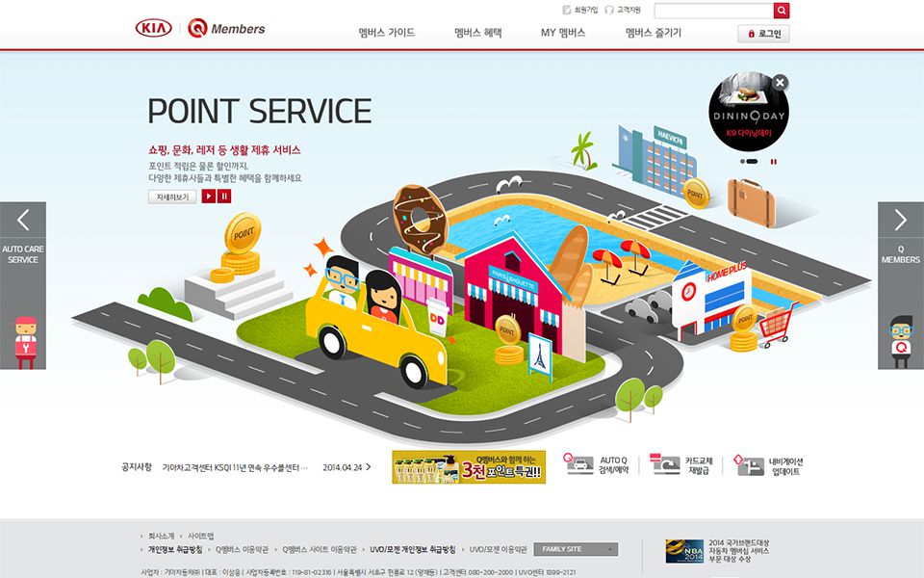Open the 멤버스 가이드 menu
Screen dimensions: 924x578
(386, 33)
